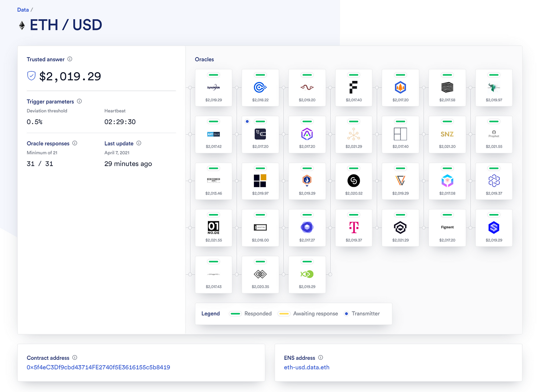Image resolution: width=537 pixels, height=392 pixels.
Task: Click the '29 minutes ago' last update text
Action: pos(128,164)
